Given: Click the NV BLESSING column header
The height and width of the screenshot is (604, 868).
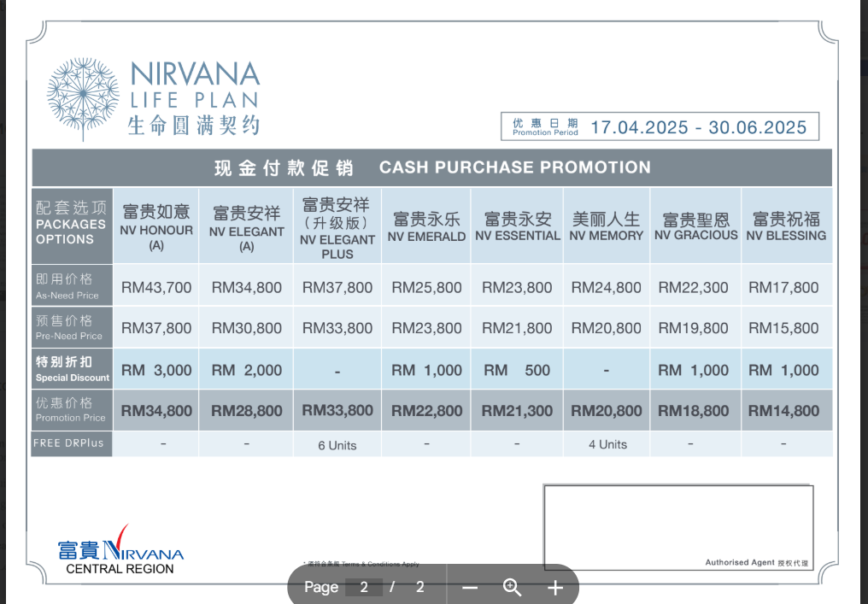Looking at the screenshot, I should pyautogui.click(x=786, y=226).
